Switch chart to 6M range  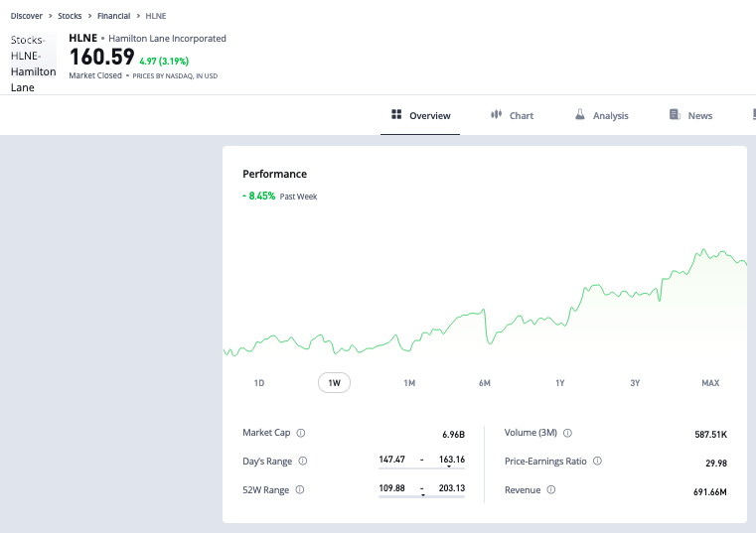click(485, 383)
